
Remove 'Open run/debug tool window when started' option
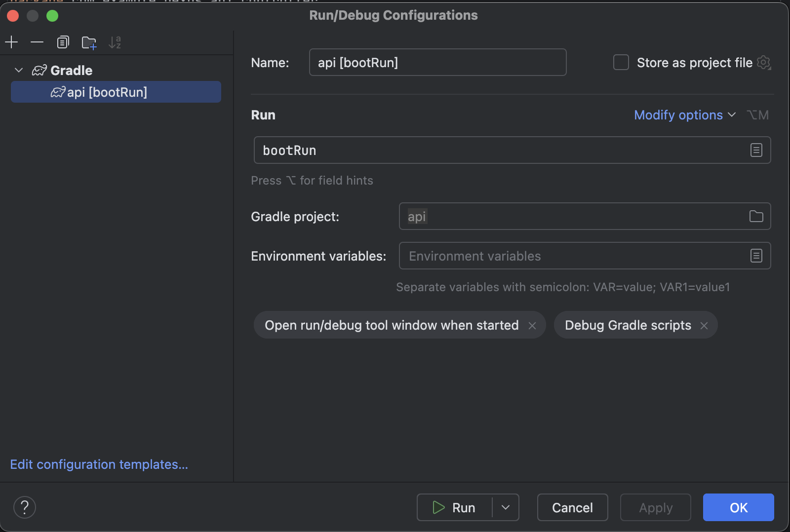532,326
